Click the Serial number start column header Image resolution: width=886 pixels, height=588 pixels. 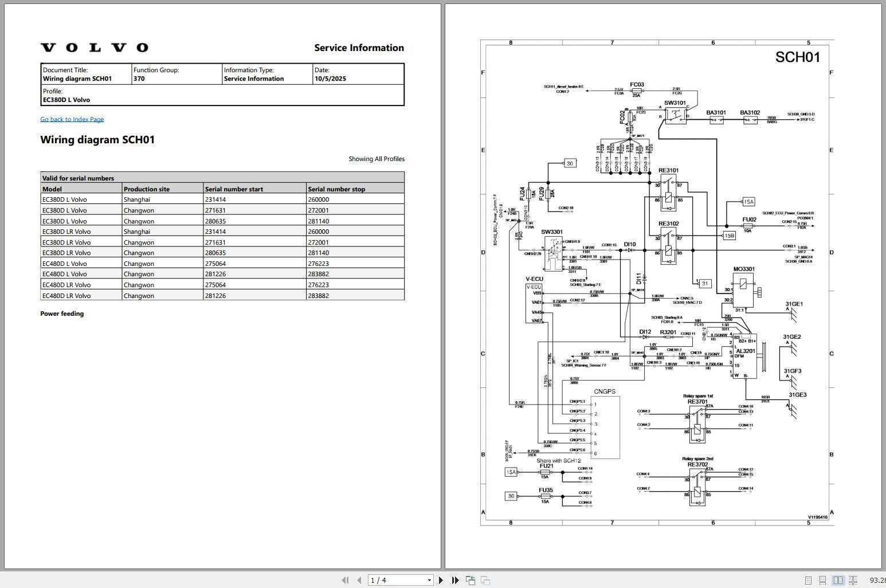(233, 189)
